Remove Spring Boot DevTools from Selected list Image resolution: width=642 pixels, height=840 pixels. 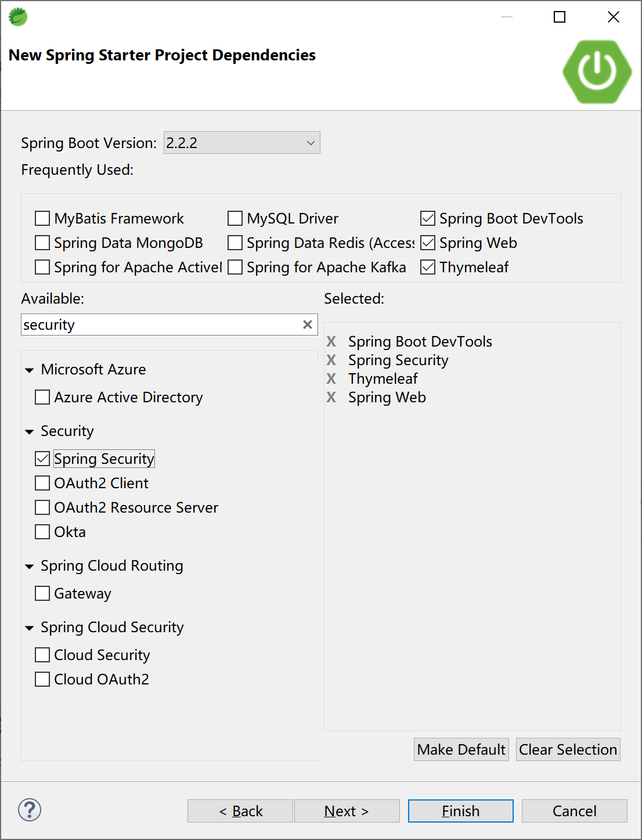pos(331,341)
